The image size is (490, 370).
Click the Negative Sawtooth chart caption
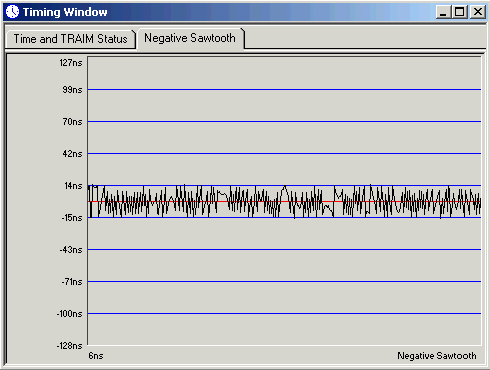[x=437, y=356]
